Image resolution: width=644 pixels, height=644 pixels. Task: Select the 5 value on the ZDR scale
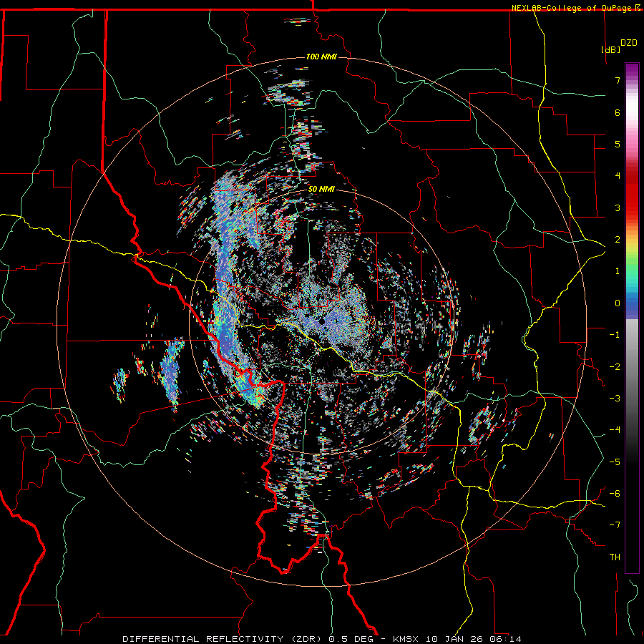[618, 144]
